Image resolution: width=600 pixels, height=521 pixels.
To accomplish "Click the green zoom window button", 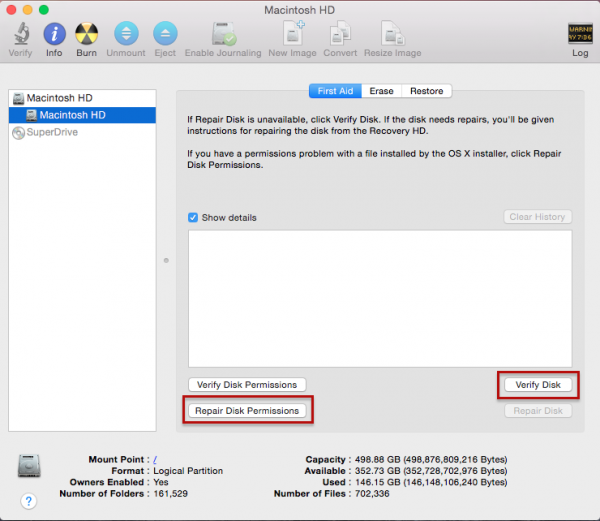I will 44,10.
